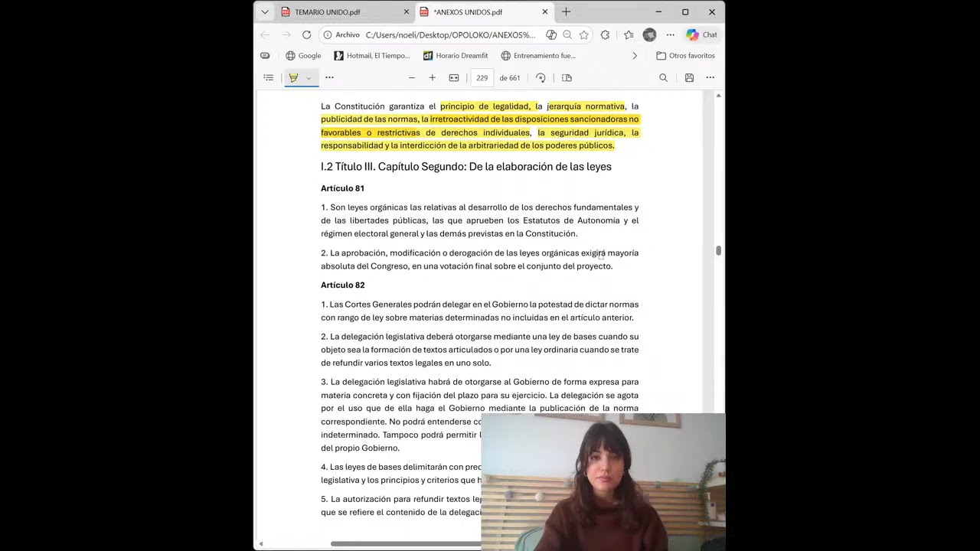Open more PDF toolbar options on right
The width and height of the screenshot is (980, 551).
coord(710,77)
